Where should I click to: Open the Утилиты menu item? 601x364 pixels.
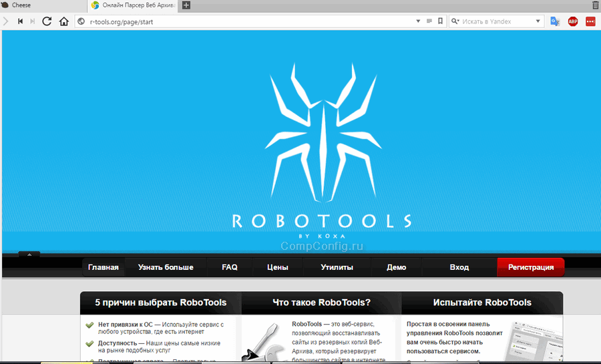point(337,267)
